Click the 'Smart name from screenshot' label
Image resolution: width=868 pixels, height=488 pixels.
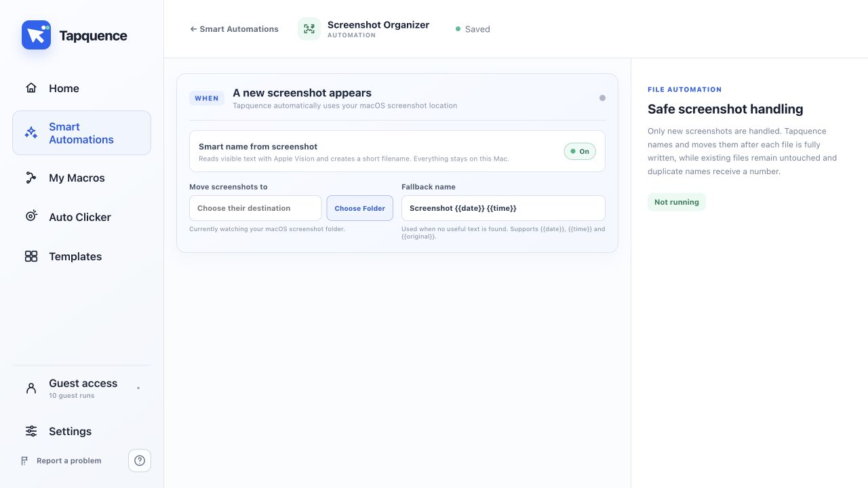(x=258, y=146)
